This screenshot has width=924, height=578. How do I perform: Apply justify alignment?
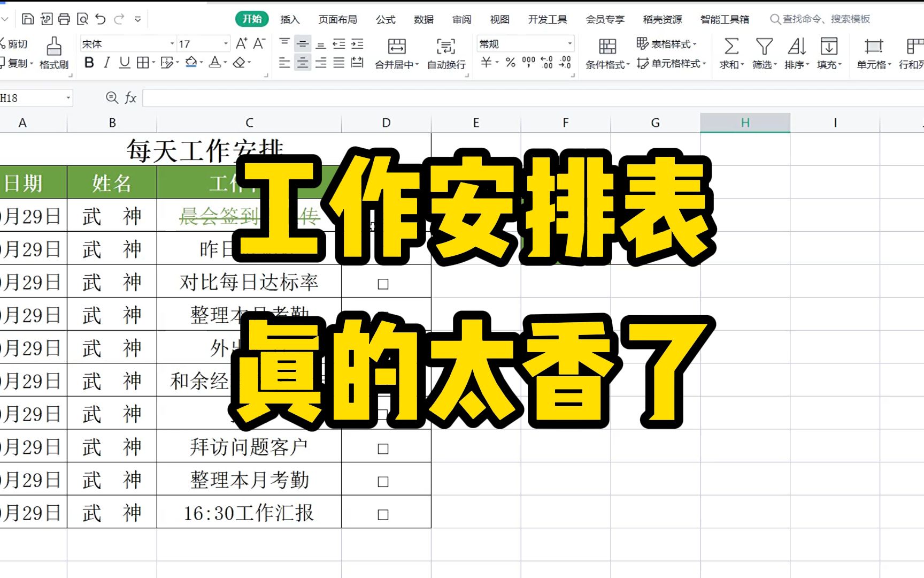click(339, 63)
